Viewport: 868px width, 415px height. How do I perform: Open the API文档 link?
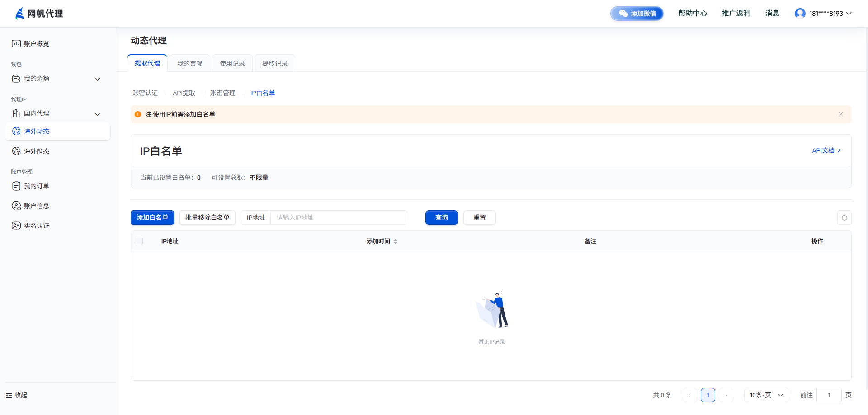point(826,150)
